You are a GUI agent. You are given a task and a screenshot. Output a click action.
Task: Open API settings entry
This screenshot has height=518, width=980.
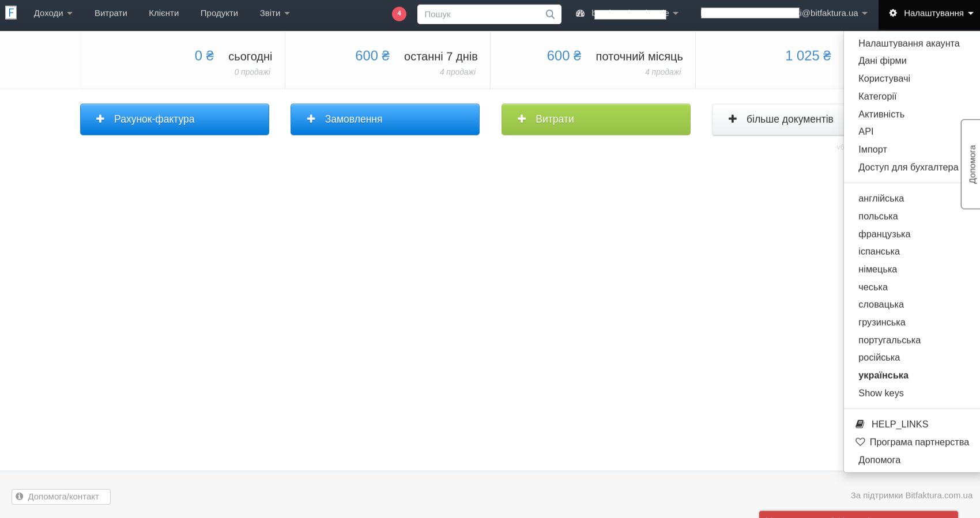click(x=866, y=131)
